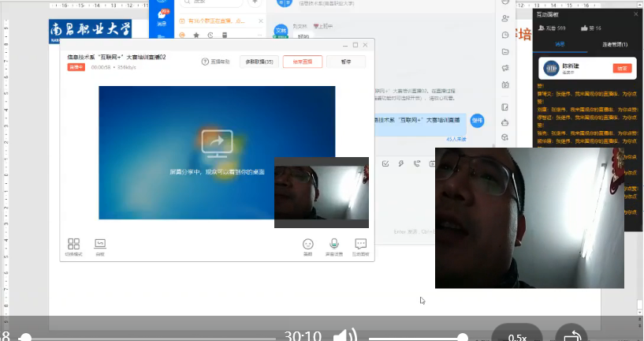Click the multi-group broadcast (35) button
The height and width of the screenshot is (341, 644).
click(259, 62)
